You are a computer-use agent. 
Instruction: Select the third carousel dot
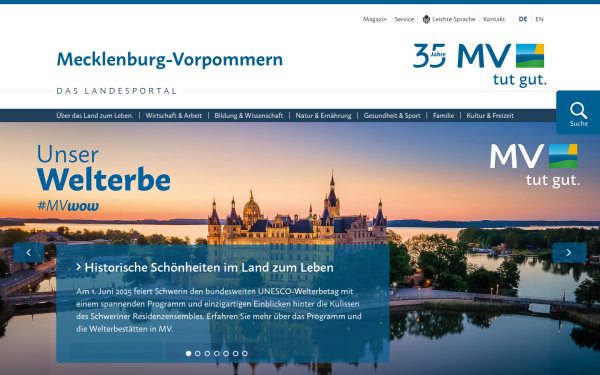tap(207, 354)
